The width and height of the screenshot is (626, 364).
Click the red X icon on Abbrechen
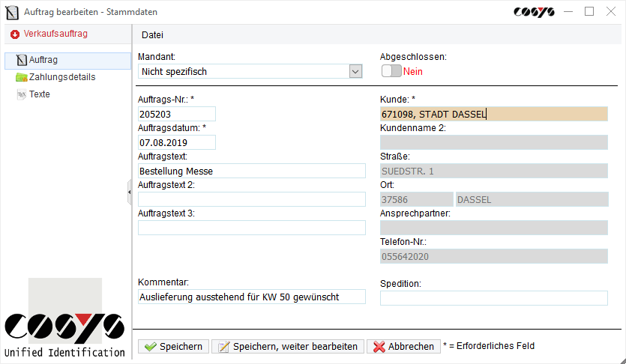pos(379,347)
